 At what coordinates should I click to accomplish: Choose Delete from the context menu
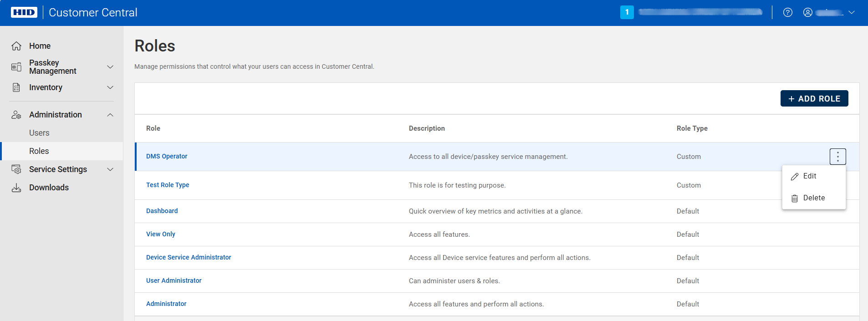814,198
